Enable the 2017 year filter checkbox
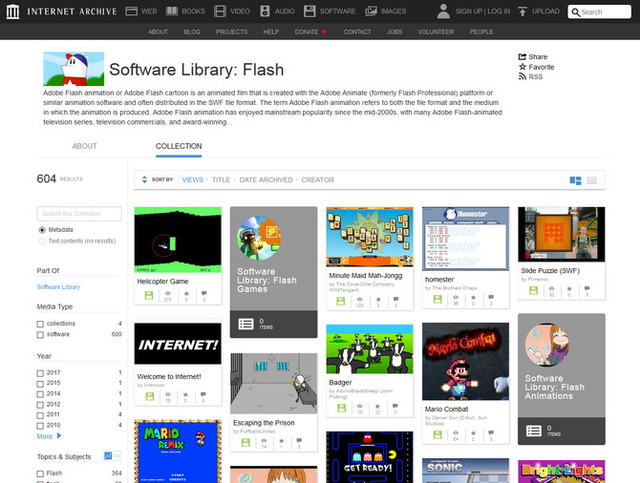The width and height of the screenshot is (640, 483). (x=40, y=371)
